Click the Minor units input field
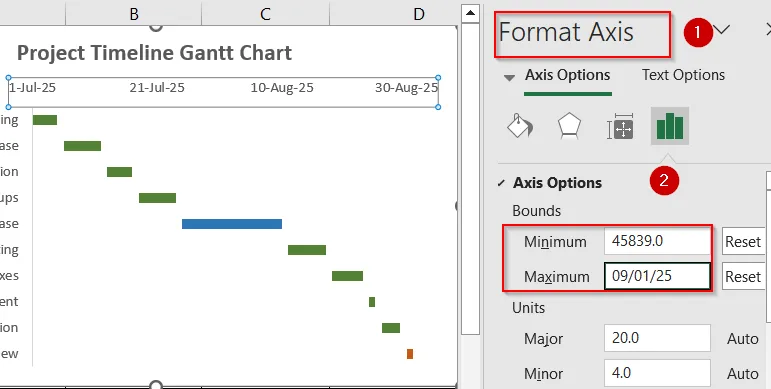Viewport: 771px width, 389px height. [657, 373]
